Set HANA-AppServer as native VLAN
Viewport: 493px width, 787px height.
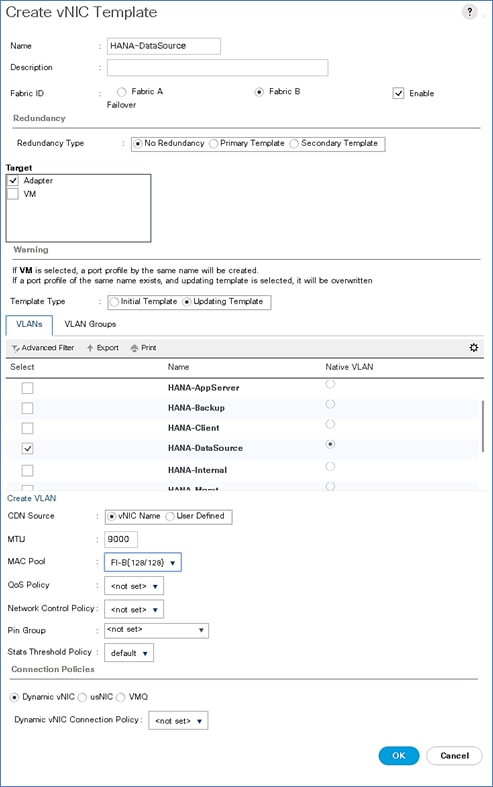(x=330, y=384)
